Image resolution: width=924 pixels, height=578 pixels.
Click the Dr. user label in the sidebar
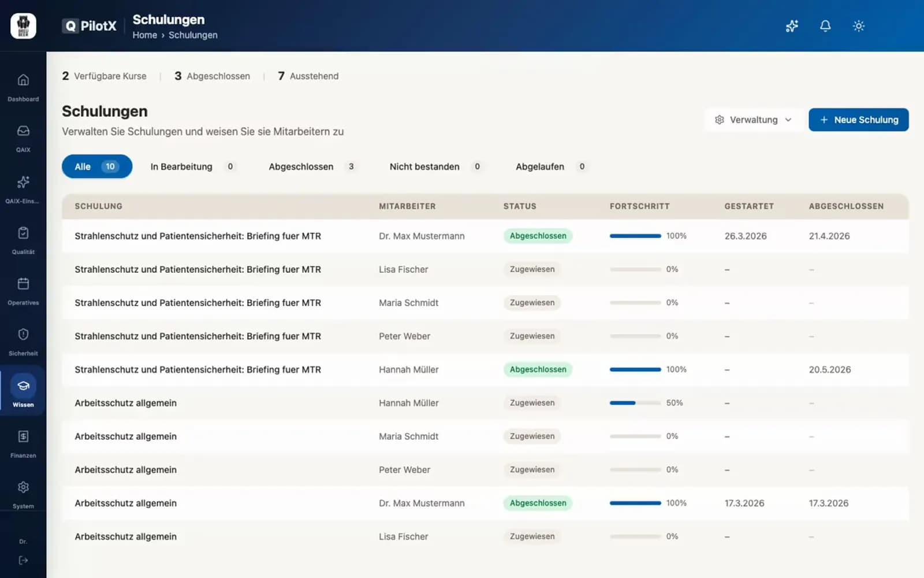coord(23,542)
